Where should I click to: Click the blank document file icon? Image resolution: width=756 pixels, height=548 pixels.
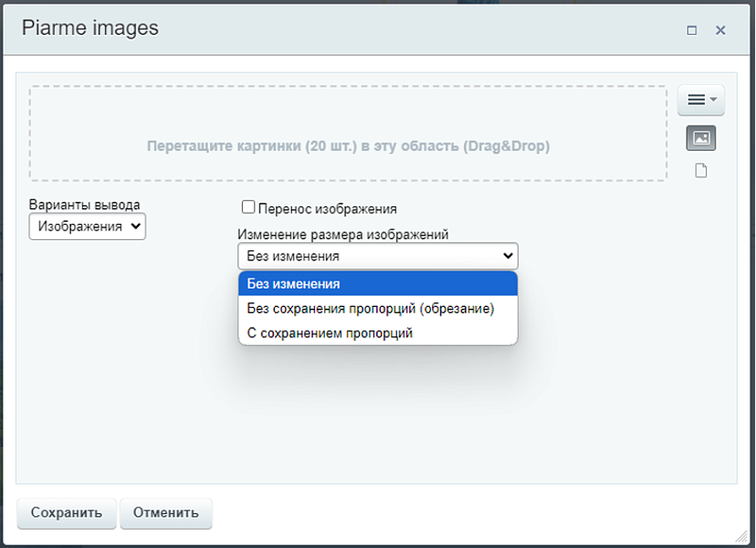701,171
